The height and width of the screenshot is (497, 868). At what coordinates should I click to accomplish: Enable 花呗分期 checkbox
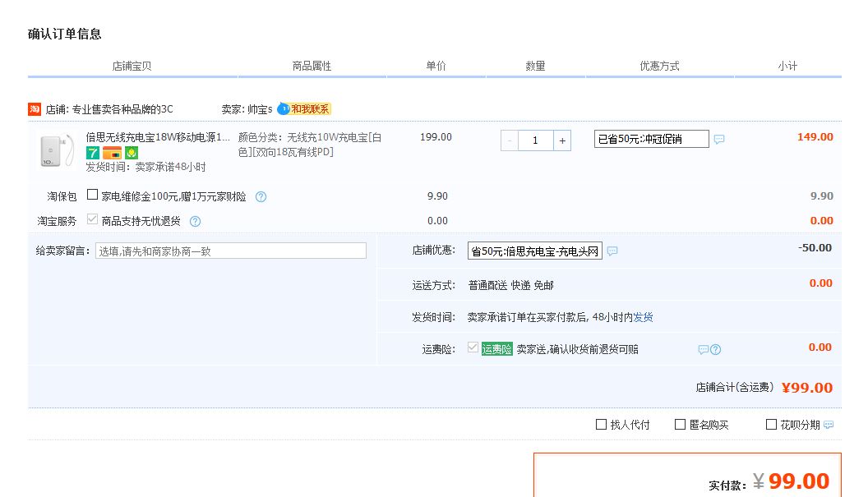(x=771, y=425)
